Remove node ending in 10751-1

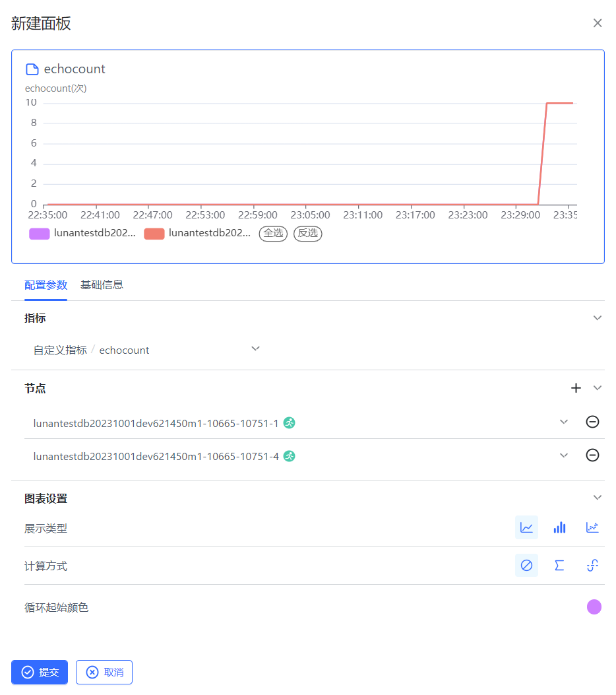click(x=592, y=422)
